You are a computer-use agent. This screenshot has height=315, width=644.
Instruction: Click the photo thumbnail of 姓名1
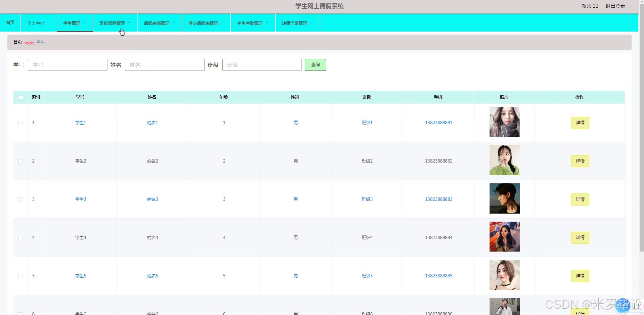click(x=504, y=122)
